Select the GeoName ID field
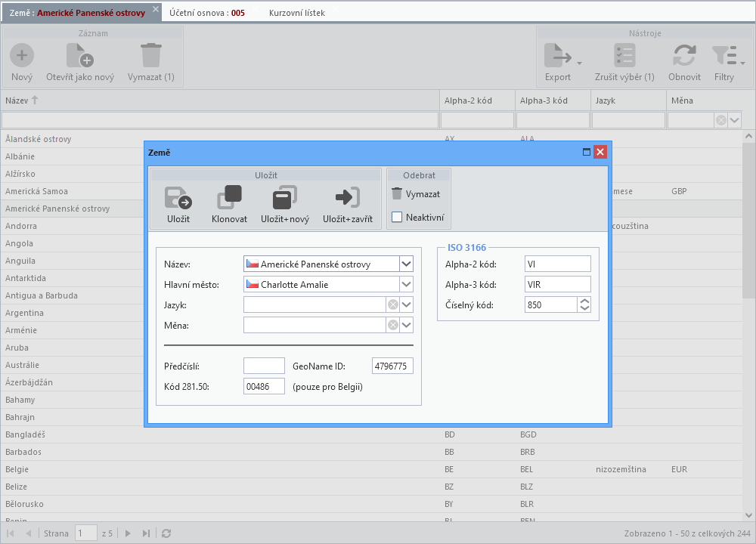Viewport: 756px width, 544px height. click(x=392, y=366)
